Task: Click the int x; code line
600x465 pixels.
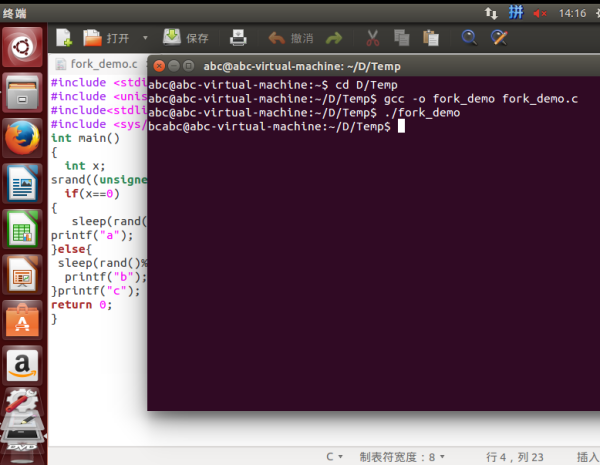Action: [85, 166]
